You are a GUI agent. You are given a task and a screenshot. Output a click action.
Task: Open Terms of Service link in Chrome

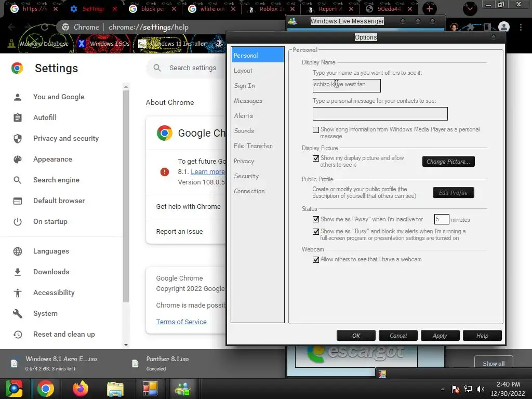(181, 322)
